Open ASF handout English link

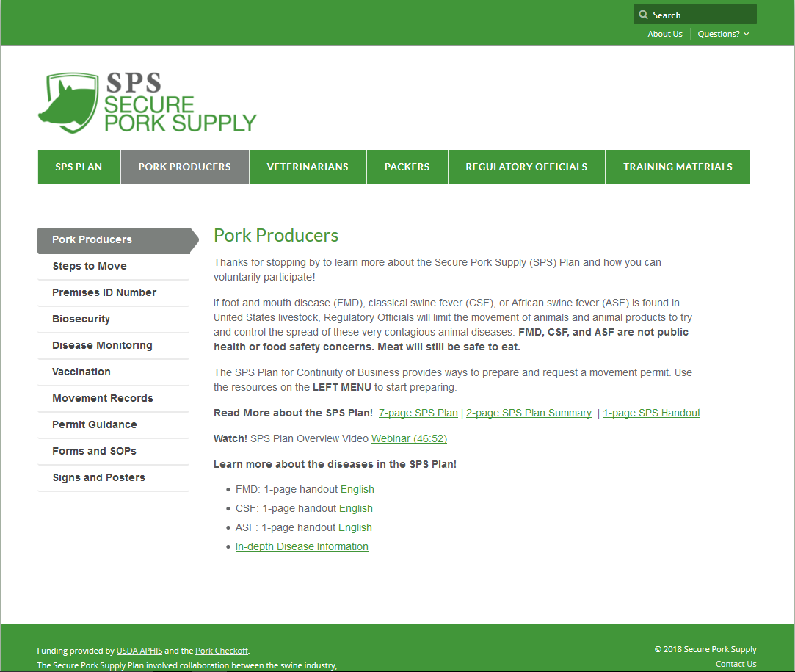pos(355,528)
